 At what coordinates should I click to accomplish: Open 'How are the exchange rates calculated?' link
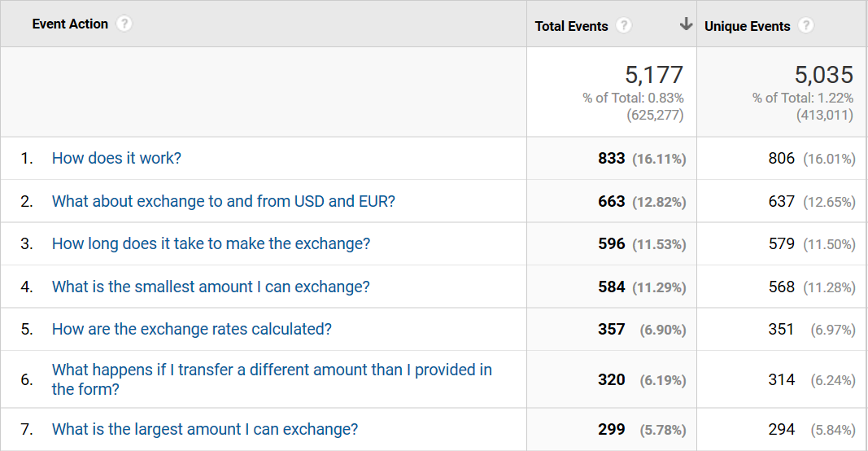(191, 330)
